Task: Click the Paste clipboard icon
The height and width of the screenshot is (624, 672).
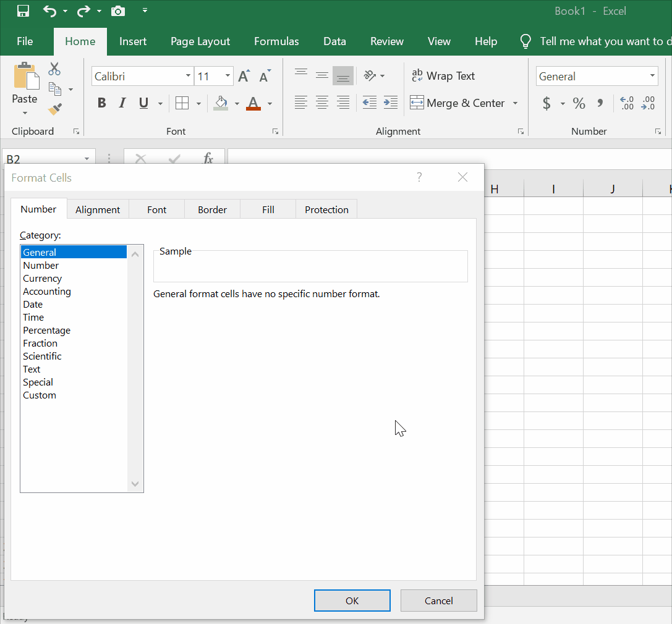Action: 26,76
